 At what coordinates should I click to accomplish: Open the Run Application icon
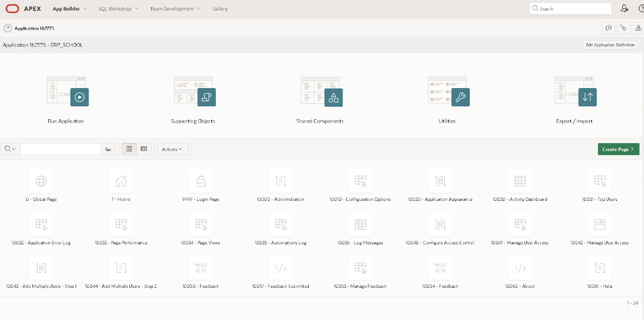pos(68,91)
